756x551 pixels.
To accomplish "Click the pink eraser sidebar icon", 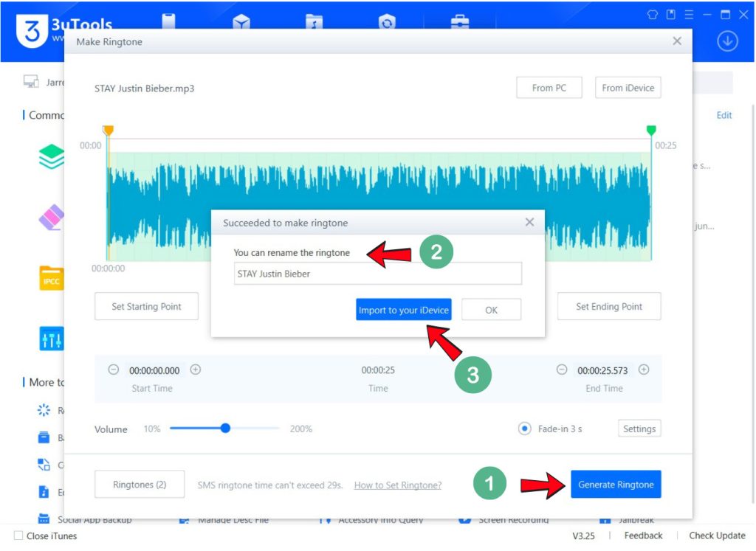I will pyautogui.click(x=51, y=217).
